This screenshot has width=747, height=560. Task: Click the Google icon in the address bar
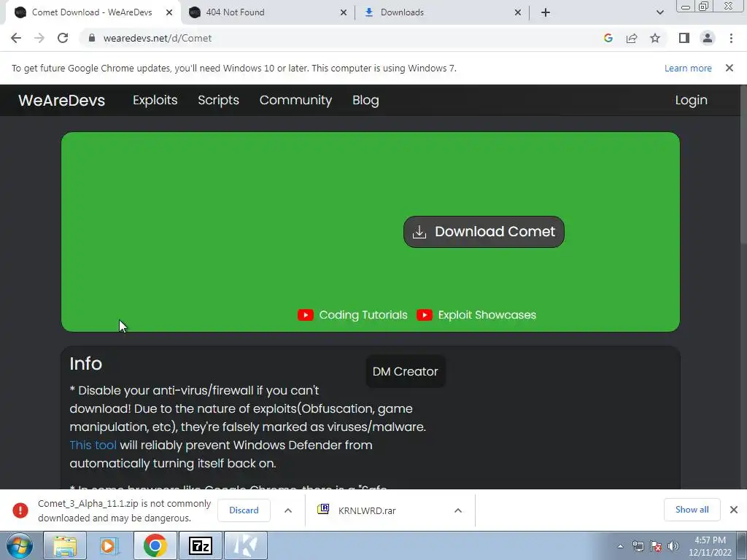point(608,38)
